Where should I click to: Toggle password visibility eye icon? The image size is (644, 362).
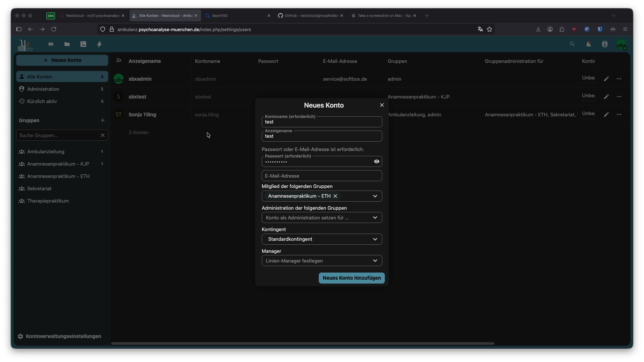pos(376,161)
